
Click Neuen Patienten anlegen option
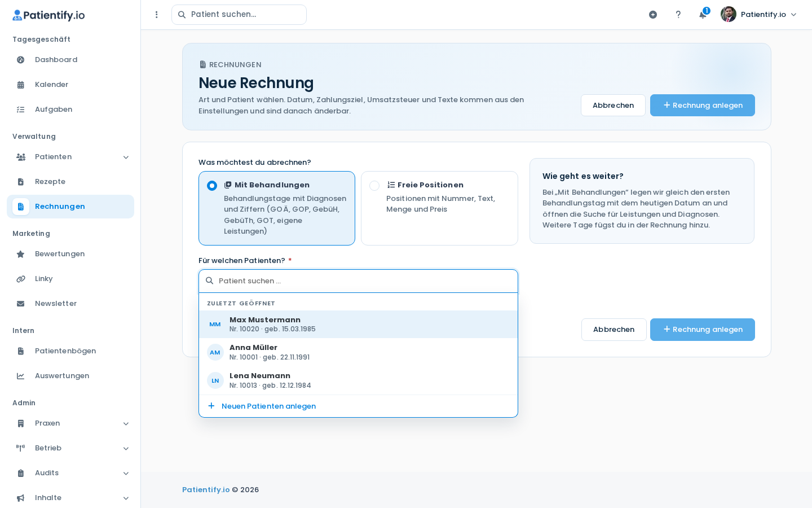pyautogui.click(x=358, y=406)
